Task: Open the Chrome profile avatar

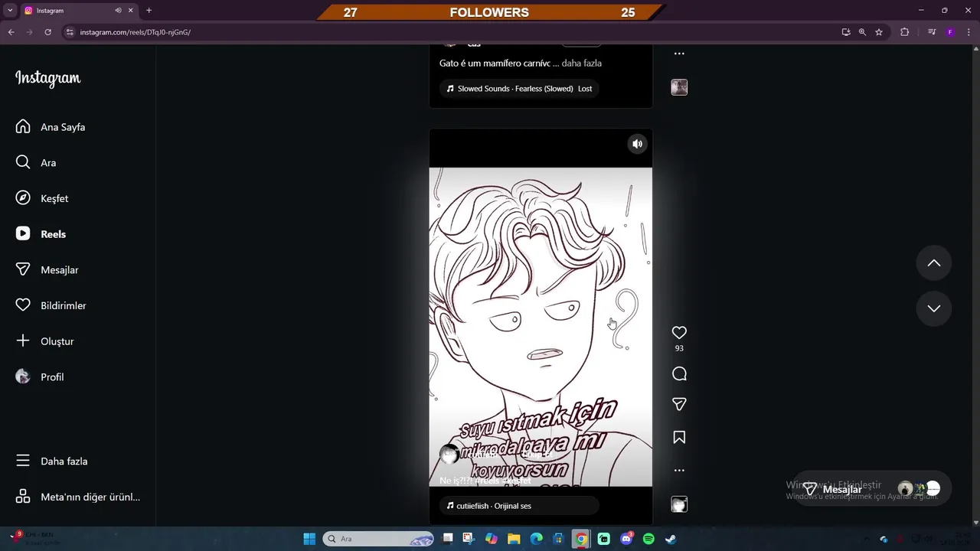Action: click(950, 32)
